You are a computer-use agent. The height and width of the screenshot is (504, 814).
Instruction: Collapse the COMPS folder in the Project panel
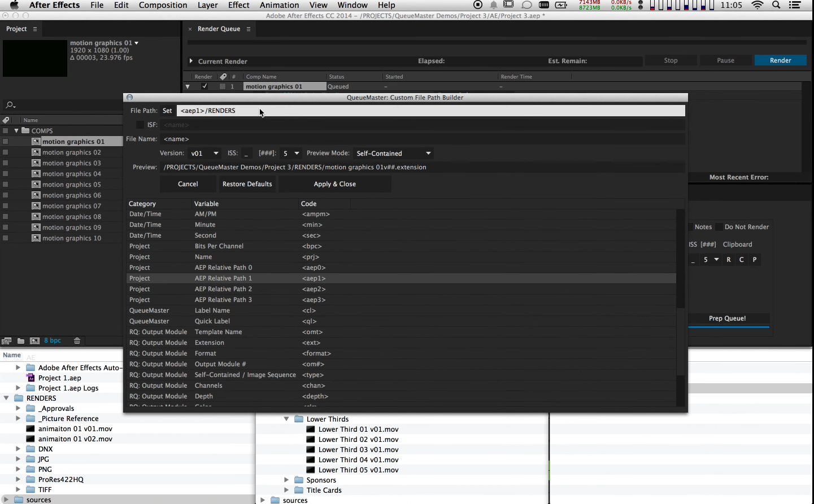pyautogui.click(x=17, y=130)
